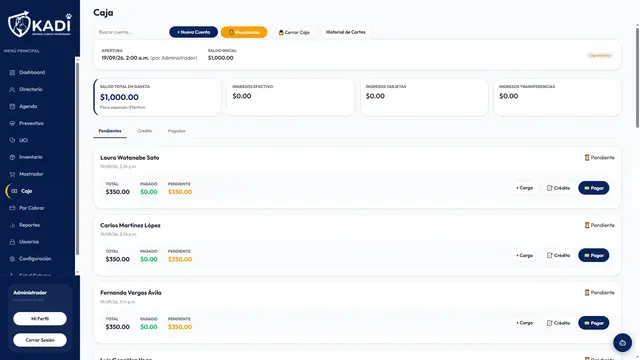Viewport: 640px width, 360px height.
Task: Open the Por Cobrar card icon
Action: click(x=12, y=208)
